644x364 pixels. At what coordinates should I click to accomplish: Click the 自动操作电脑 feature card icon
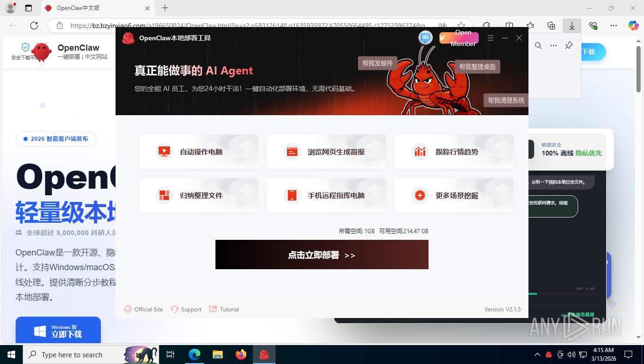(x=164, y=152)
